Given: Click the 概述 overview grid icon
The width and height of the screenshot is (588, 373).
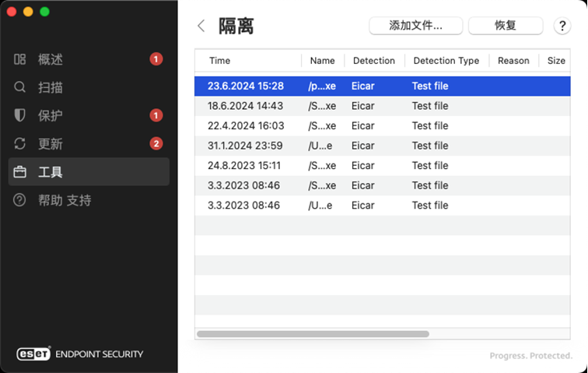Looking at the screenshot, I should 19,59.
